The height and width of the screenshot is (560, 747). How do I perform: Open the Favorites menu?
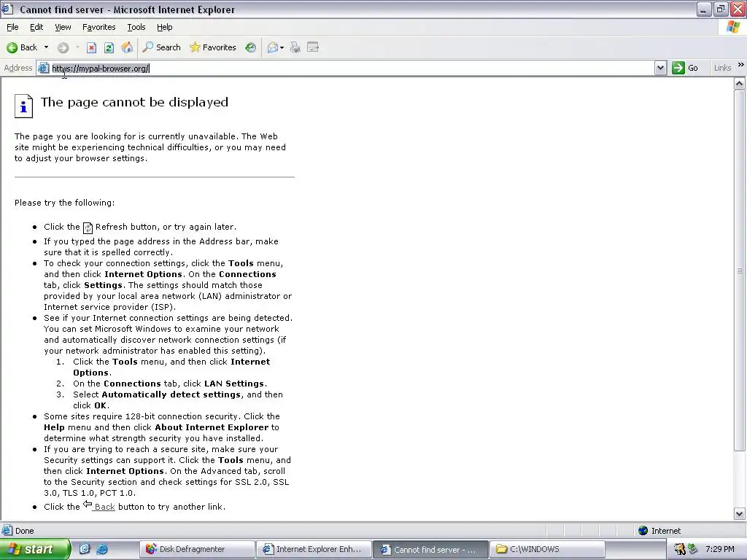coord(98,27)
